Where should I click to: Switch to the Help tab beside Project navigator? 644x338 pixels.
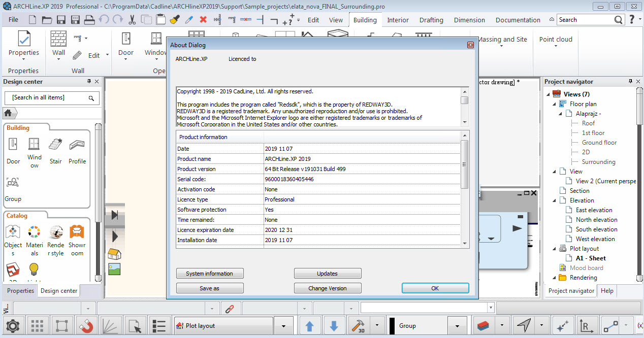[x=607, y=291]
